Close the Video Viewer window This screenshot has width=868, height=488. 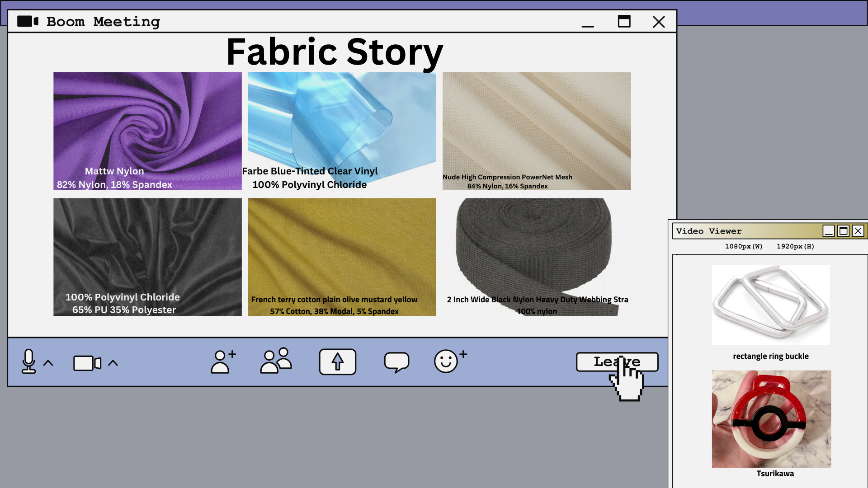(x=858, y=231)
